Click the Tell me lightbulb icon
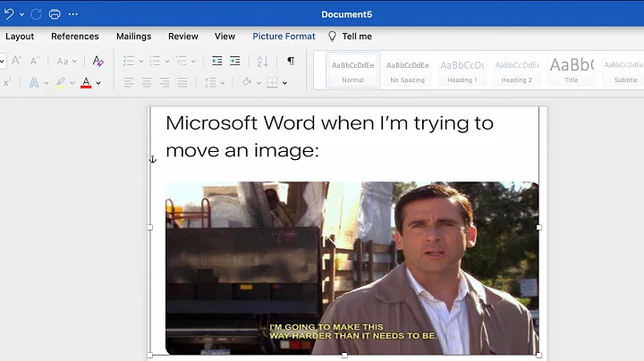The image size is (644, 361). coord(332,36)
